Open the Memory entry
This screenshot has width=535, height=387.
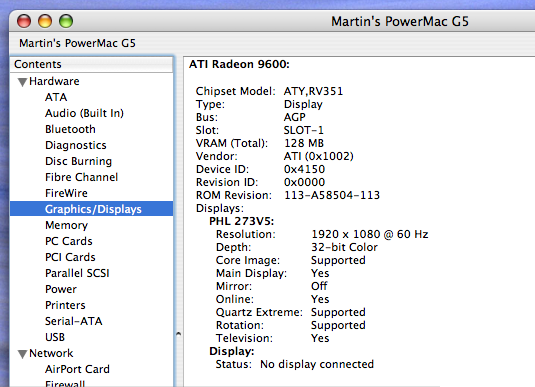[x=67, y=225]
